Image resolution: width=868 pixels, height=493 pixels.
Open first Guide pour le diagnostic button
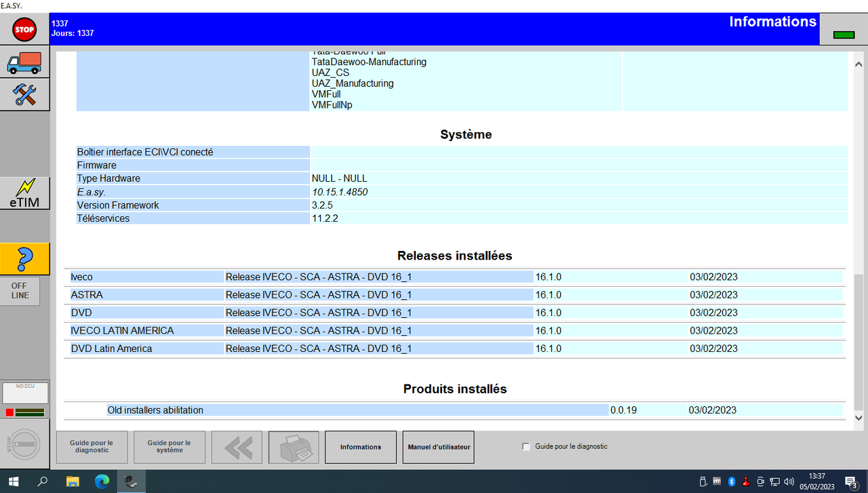92,447
